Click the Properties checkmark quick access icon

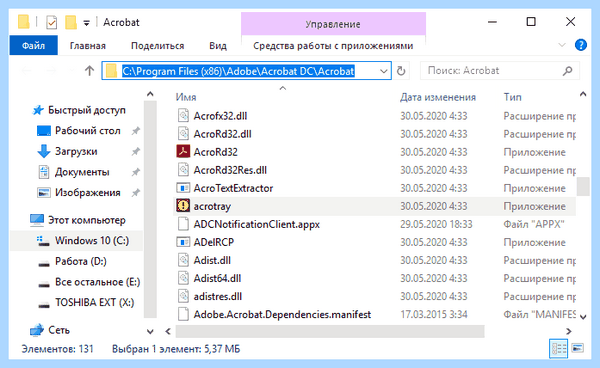(51, 23)
